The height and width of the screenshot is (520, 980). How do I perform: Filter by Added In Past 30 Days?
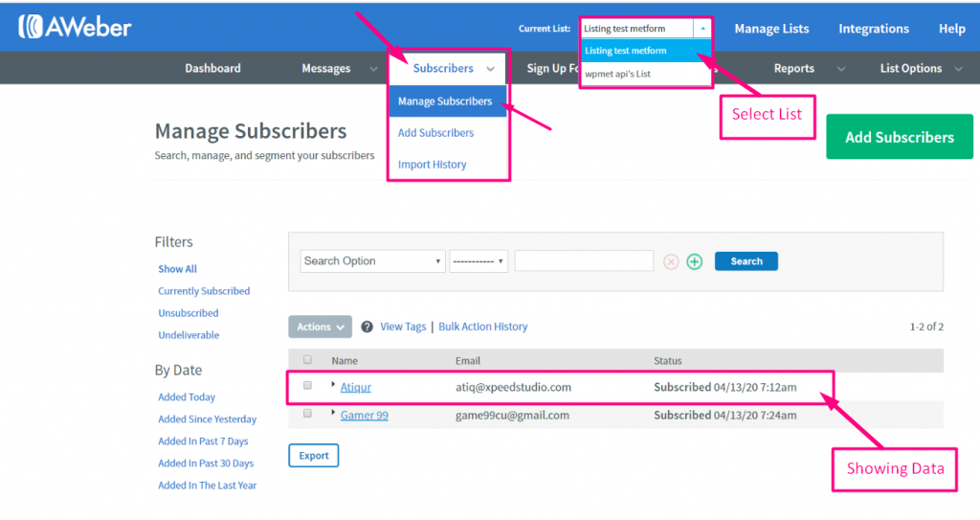pyautogui.click(x=206, y=463)
